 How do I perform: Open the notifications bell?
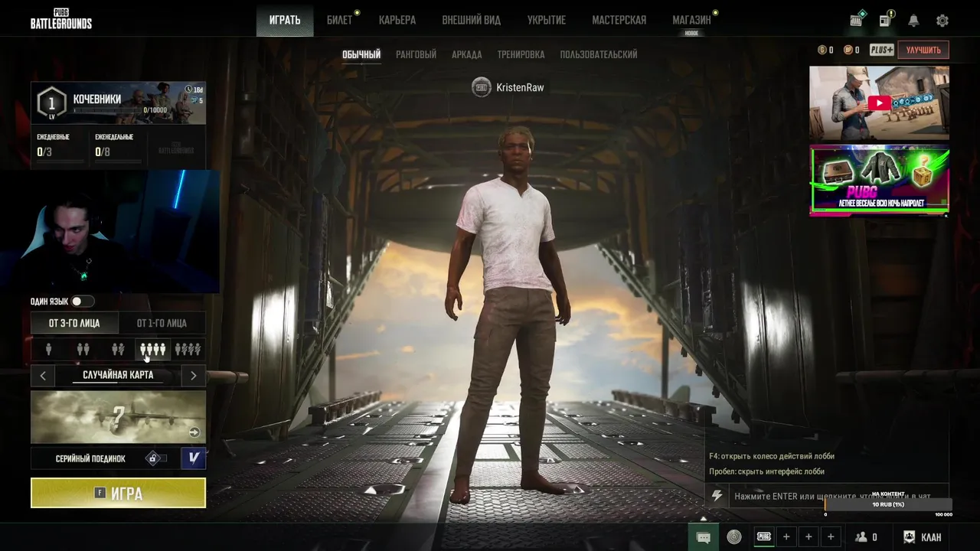pos(913,21)
